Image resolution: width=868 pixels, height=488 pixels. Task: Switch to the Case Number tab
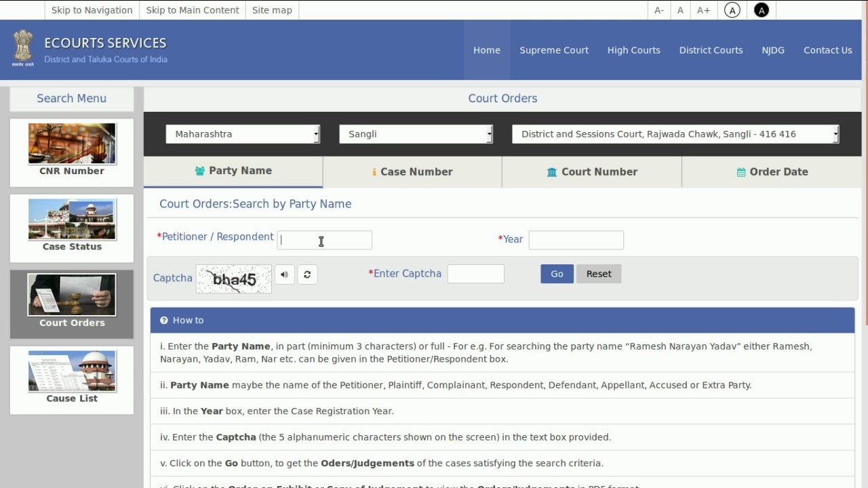click(412, 172)
